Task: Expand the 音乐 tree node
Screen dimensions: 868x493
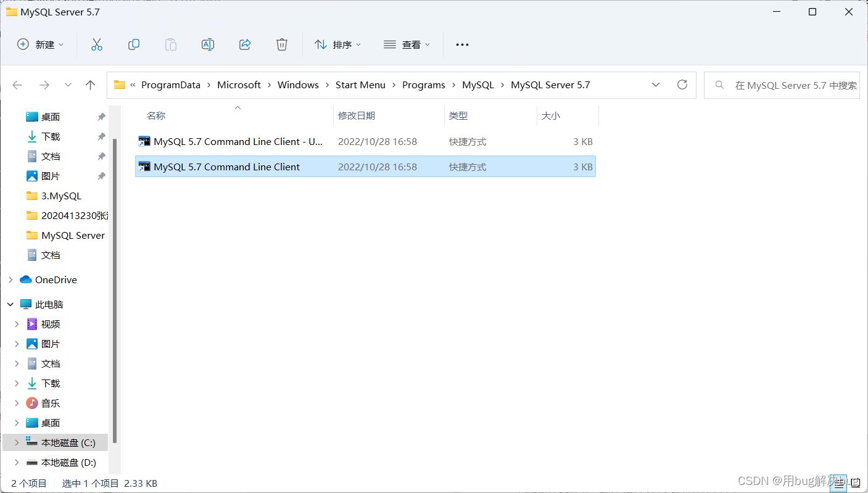Action: click(x=17, y=403)
